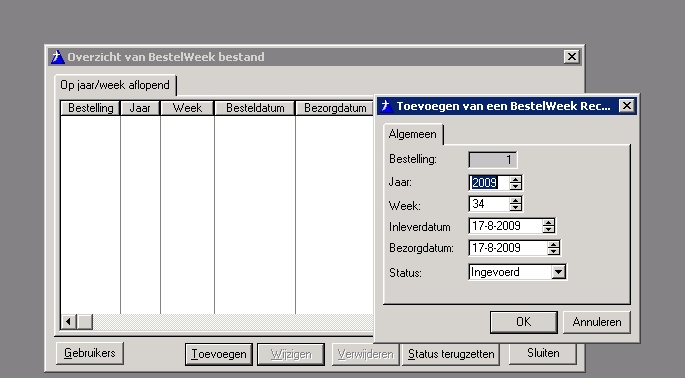Click the Wijzigen button
Viewport: 685px width, 378px height.
[x=291, y=354]
